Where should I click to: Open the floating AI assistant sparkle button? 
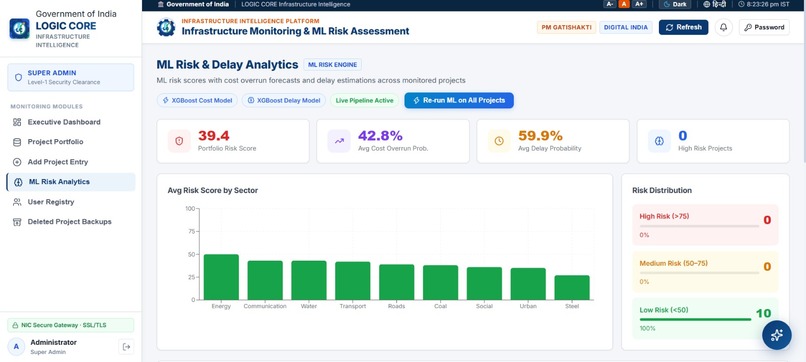pos(776,335)
